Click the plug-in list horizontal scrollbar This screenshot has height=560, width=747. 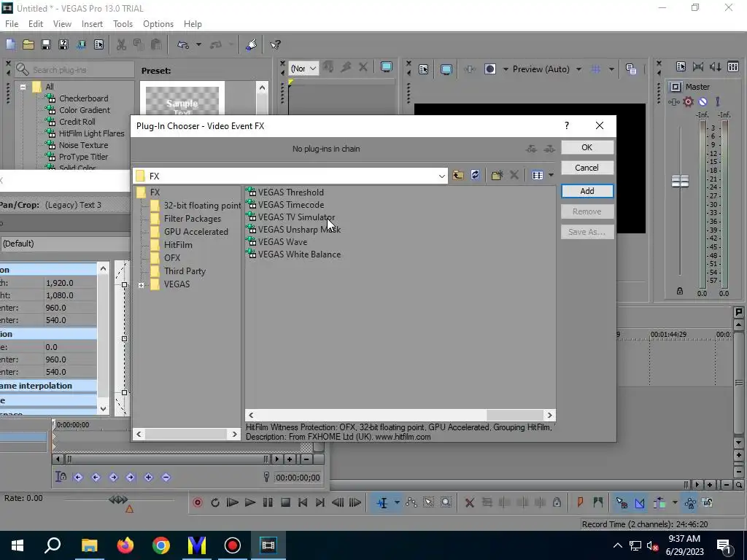click(400, 415)
